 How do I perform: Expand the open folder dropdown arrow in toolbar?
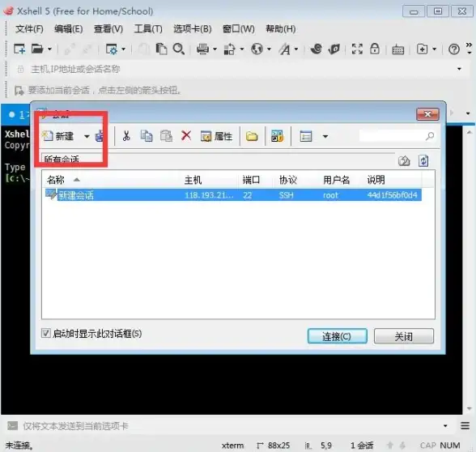tap(49, 49)
